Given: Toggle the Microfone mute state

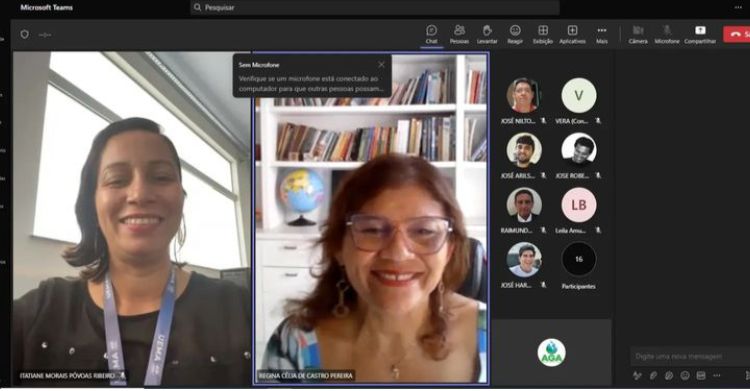Looking at the screenshot, I should coord(667,34).
